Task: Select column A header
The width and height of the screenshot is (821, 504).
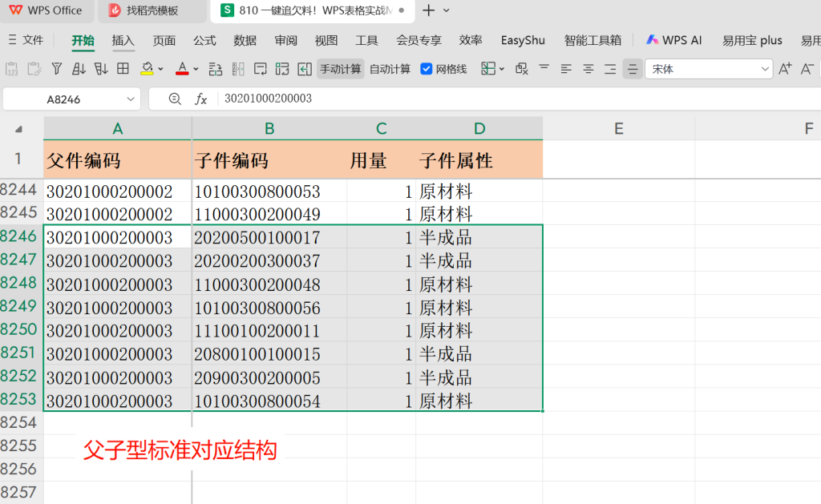Action: click(x=117, y=129)
